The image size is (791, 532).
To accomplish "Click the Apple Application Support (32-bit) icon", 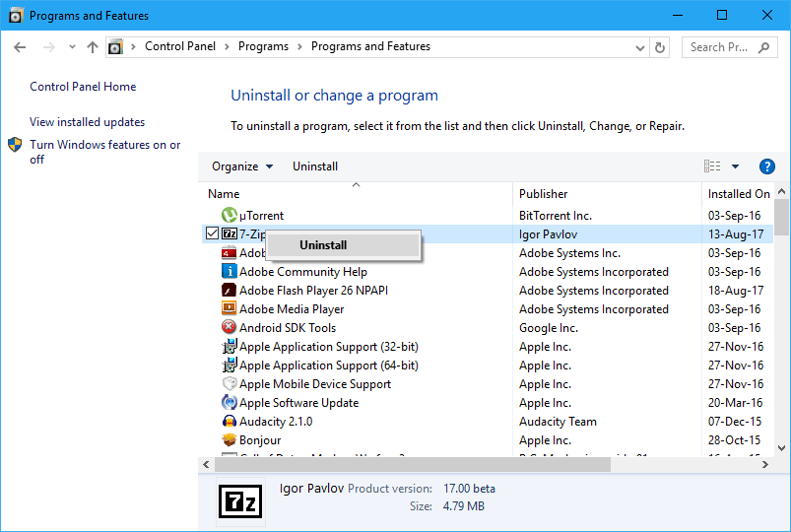I will click(230, 346).
